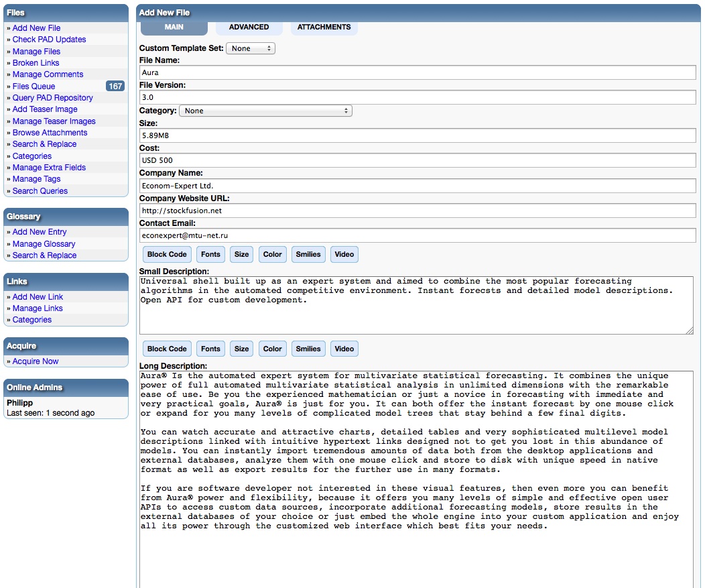Open Categories link under Links
The width and height of the screenshot is (705, 588).
[x=32, y=320]
